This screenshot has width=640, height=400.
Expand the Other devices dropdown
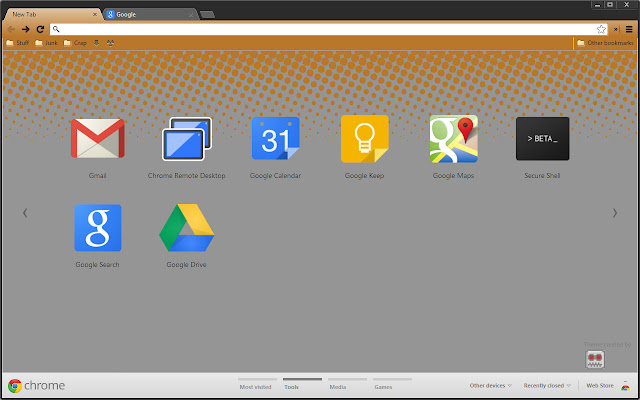(491, 386)
